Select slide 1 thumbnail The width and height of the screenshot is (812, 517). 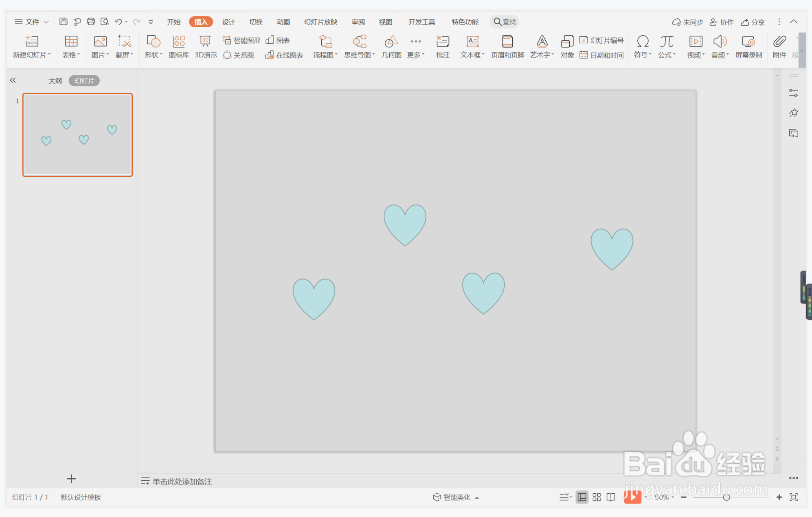coord(77,135)
